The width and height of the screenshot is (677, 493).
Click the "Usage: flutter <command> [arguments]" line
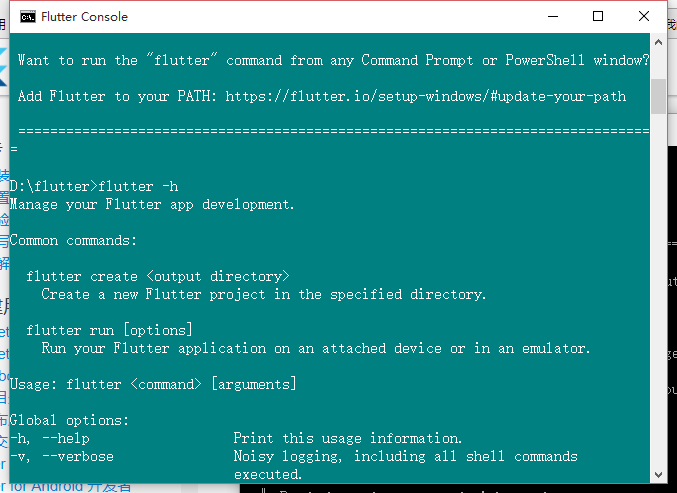(153, 384)
